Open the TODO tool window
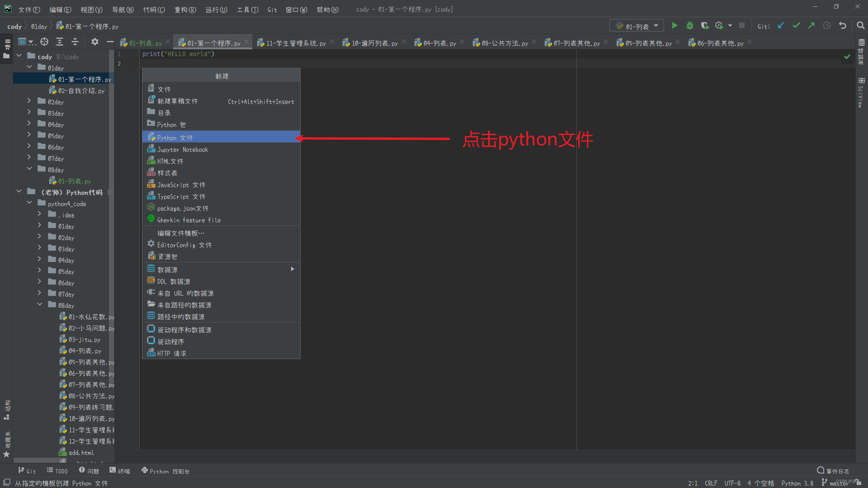The image size is (868, 488). (57, 471)
